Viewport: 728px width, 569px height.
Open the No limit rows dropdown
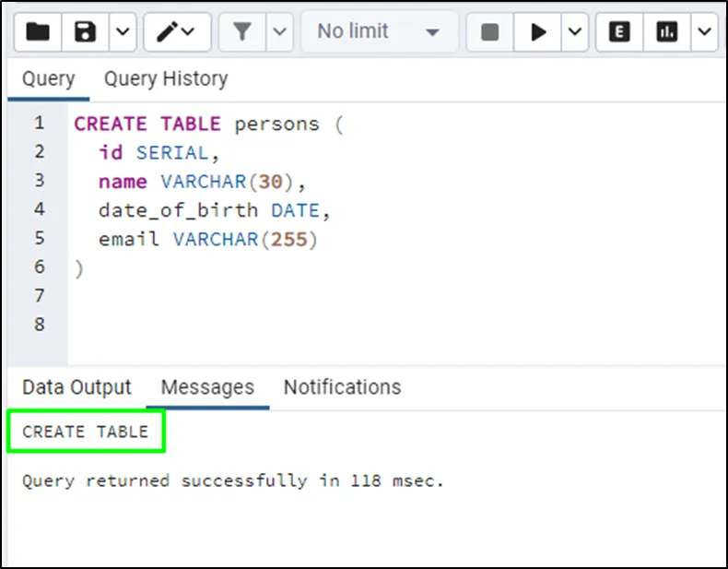[x=378, y=32]
